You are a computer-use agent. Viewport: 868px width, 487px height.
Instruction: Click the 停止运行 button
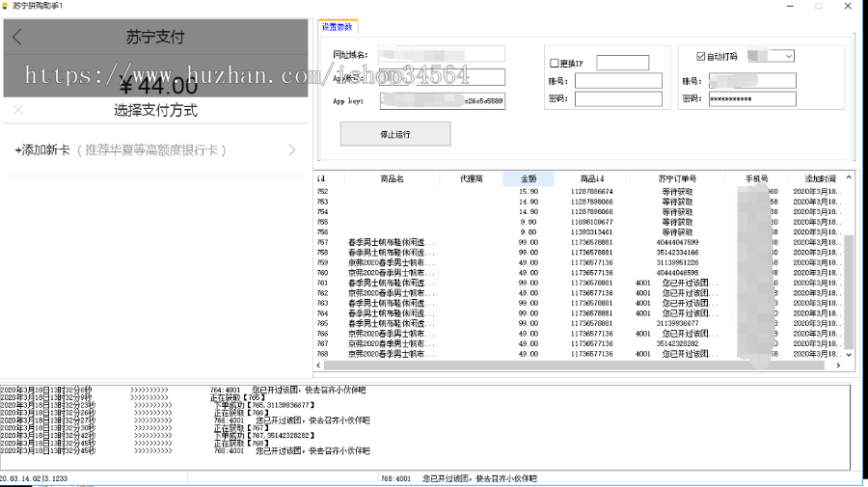pyautogui.click(x=395, y=134)
